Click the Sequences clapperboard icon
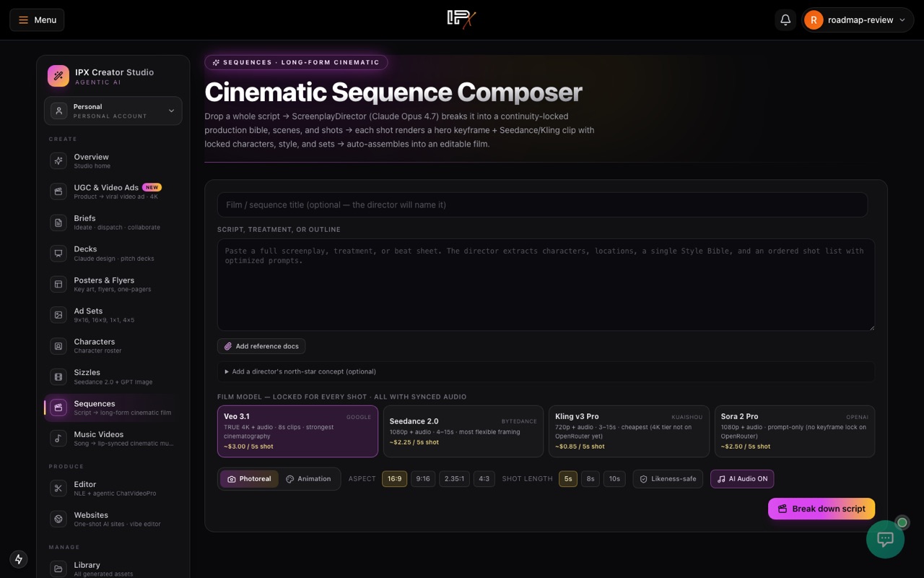The image size is (924, 578). pos(58,407)
